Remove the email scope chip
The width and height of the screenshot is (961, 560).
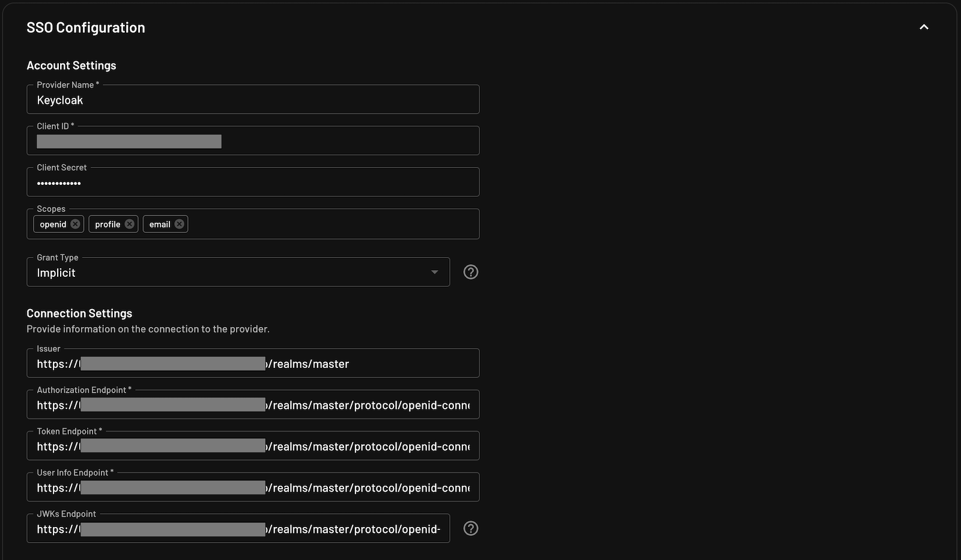(179, 223)
